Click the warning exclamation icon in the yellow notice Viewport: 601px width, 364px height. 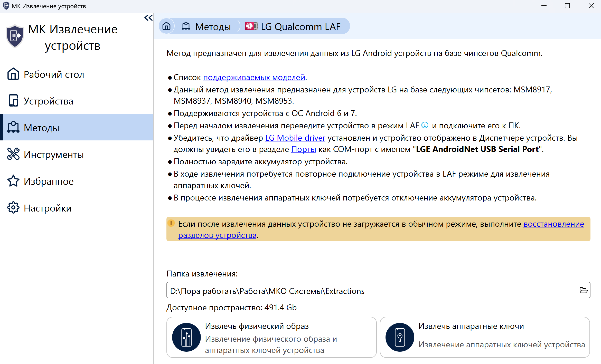point(171,223)
